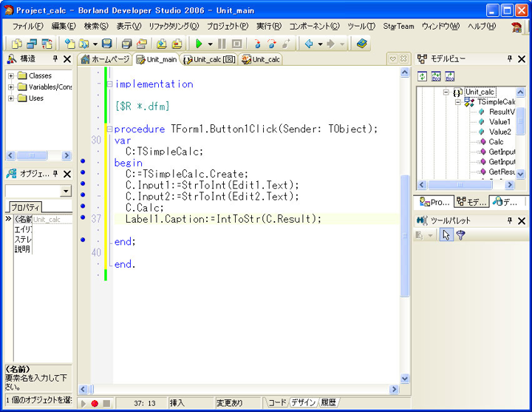Viewport: 532px width, 412px height.
Task: Collapse Unit_calc node in model view
Action: 446,92
